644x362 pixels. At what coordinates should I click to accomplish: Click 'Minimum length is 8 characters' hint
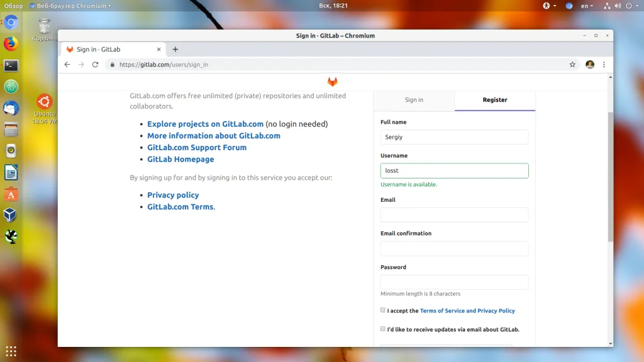(x=420, y=294)
